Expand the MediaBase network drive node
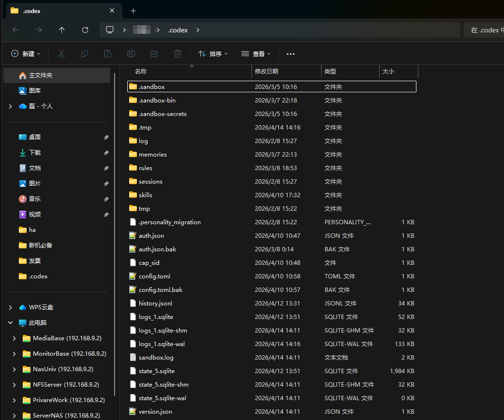The height and width of the screenshot is (420, 504). point(14,338)
